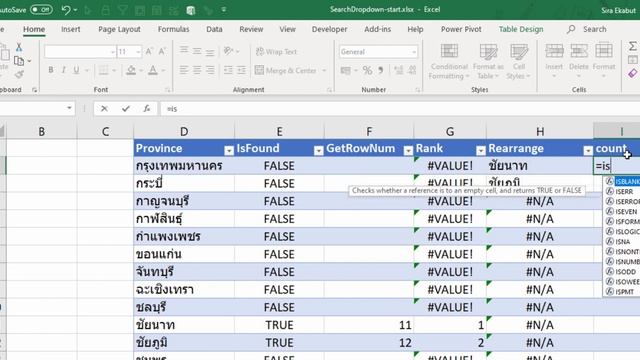Select ISEVEN from function autocomplete list

pyautogui.click(x=622, y=211)
